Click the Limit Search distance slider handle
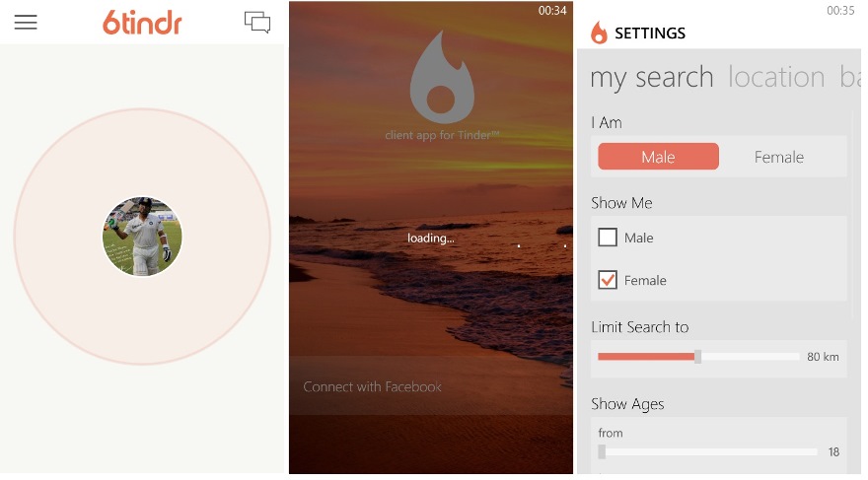Screen dimensions: 868x480 pyautogui.click(x=698, y=357)
